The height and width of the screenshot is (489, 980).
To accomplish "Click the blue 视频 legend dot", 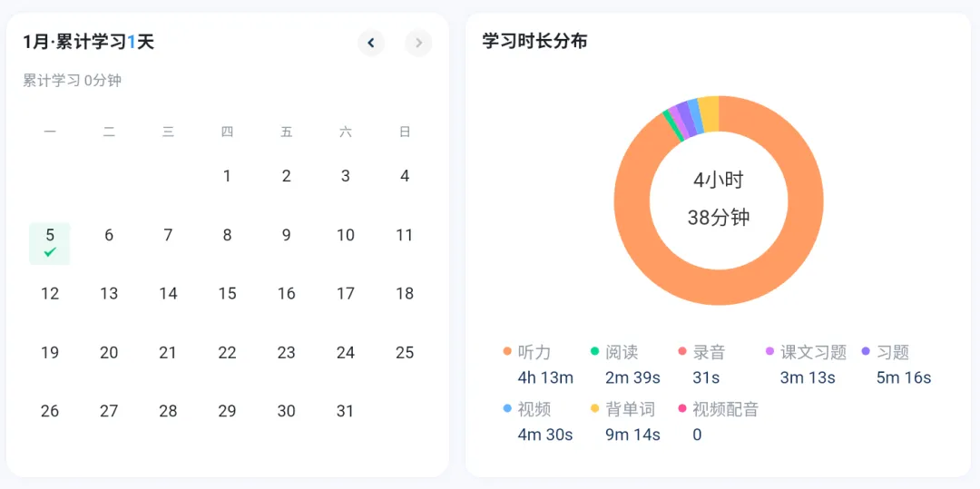I will click(x=507, y=408).
